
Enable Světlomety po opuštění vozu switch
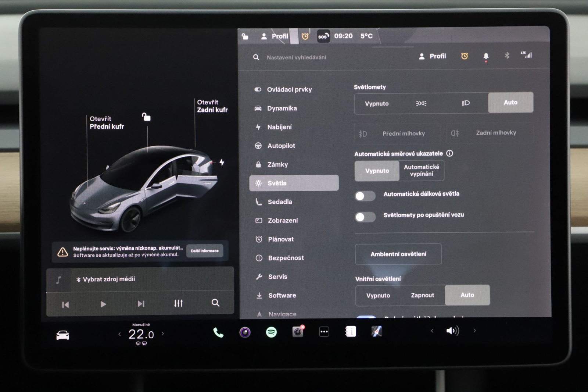pos(365,217)
